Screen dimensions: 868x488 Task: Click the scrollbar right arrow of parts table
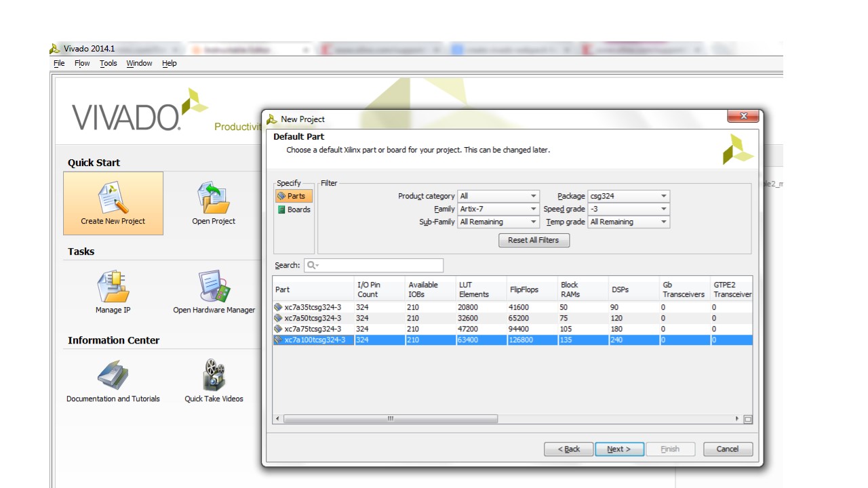coord(738,419)
